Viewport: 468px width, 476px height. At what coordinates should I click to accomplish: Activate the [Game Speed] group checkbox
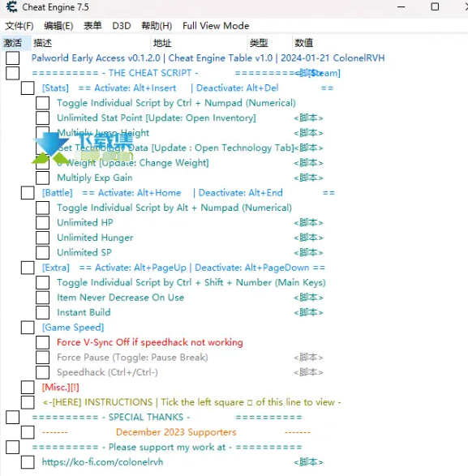point(28,328)
